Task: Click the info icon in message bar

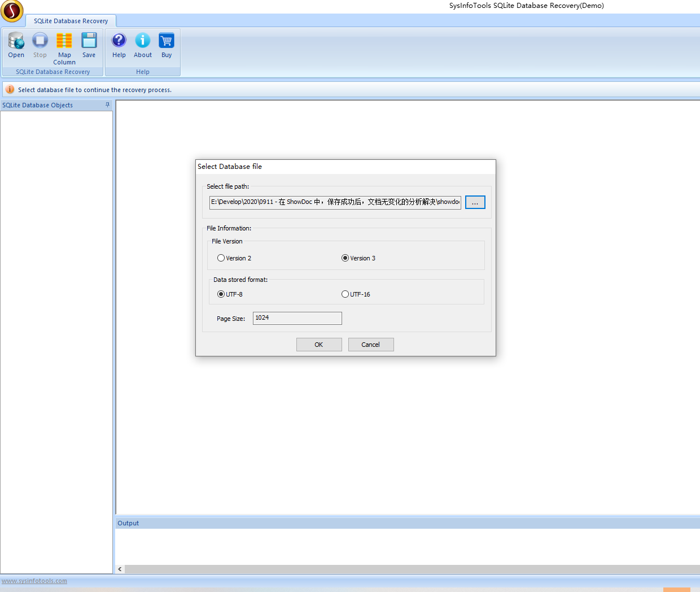Action: (x=10, y=89)
